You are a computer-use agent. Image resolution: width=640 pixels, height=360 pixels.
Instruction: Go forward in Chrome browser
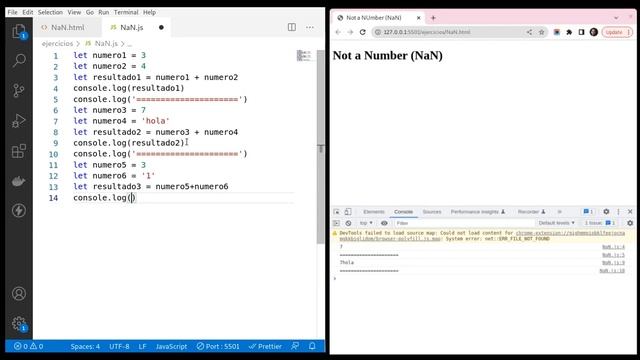(x=350, y=32)
